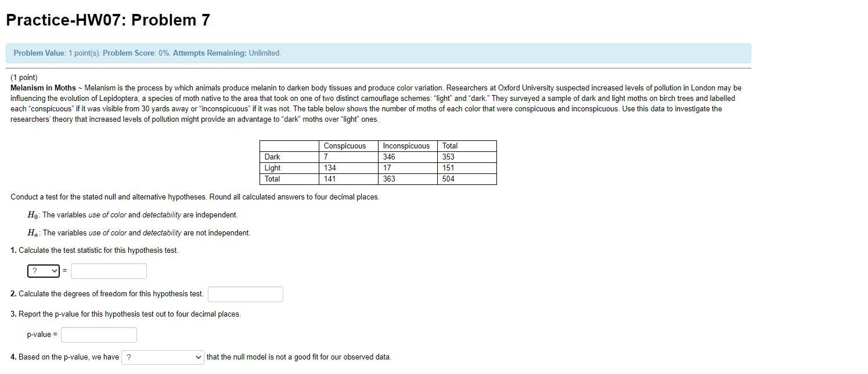Open the conclusion dropdown in question 4

[x=163, y=357]
